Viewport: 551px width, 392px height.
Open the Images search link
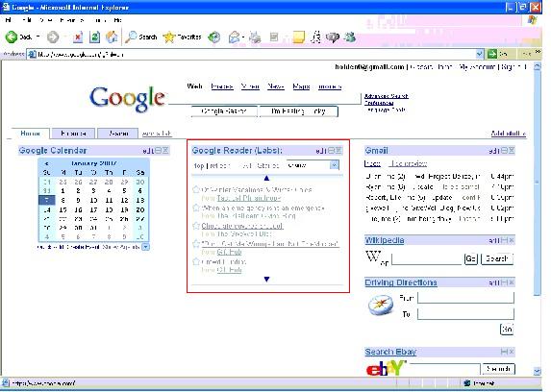click(x=222, y=86)
